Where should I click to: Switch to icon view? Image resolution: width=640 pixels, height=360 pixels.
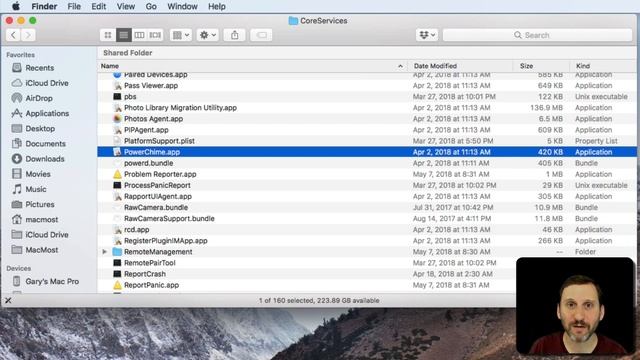point(108,35)
